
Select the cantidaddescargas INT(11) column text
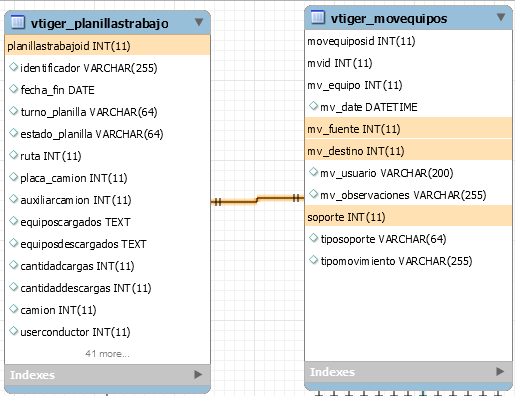tap(86, 288)
